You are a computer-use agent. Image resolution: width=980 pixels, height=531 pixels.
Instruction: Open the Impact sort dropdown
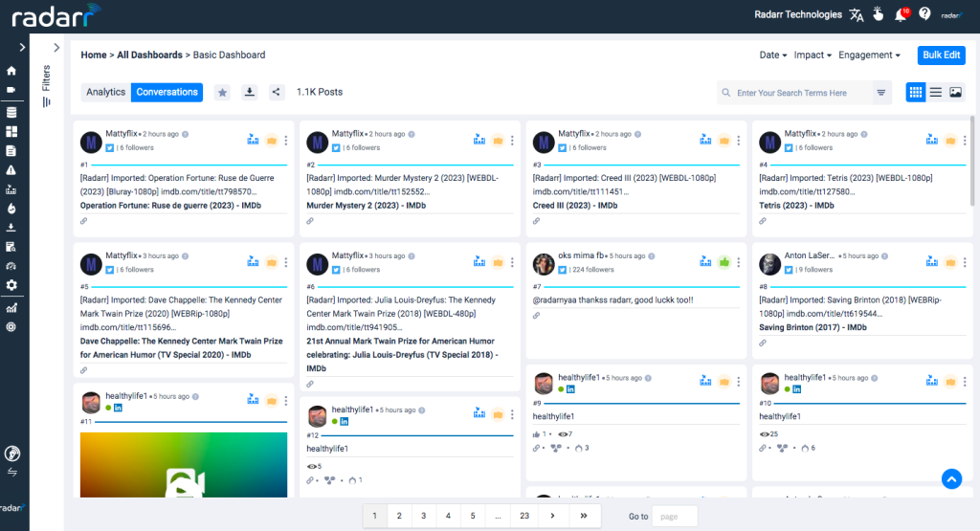(x=813, y=55)
